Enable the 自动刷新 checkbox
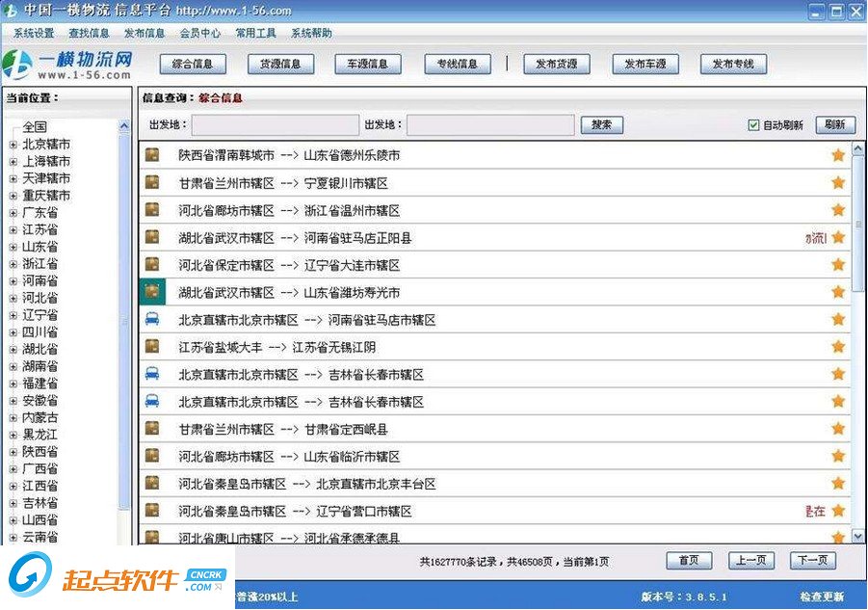 (x=754, y=124)
